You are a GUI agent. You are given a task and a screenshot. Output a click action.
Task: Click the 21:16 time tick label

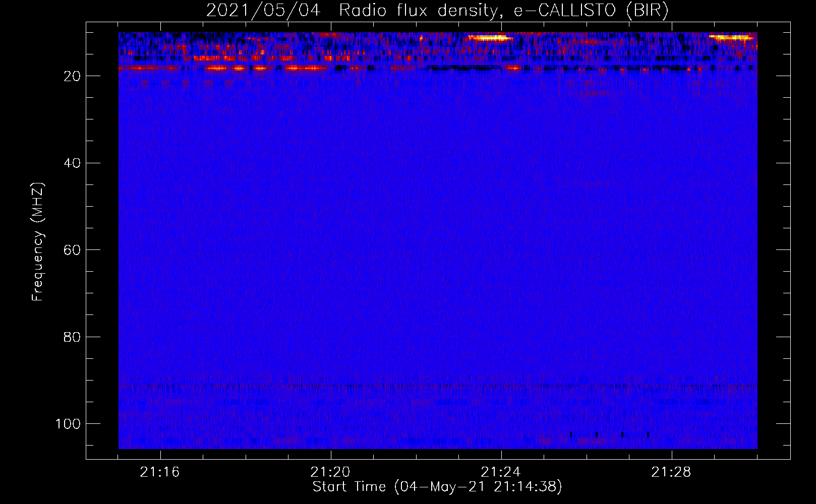(160, 472)
